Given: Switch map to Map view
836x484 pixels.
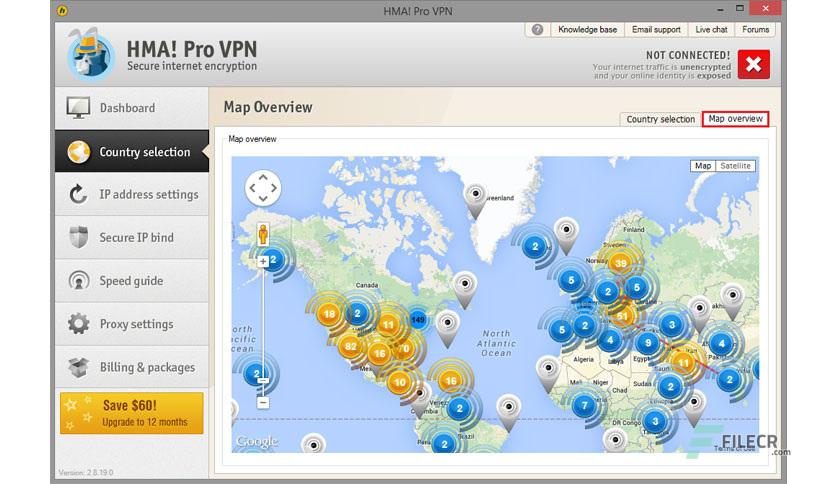Looking at the screenshot, I should [703, 166].
